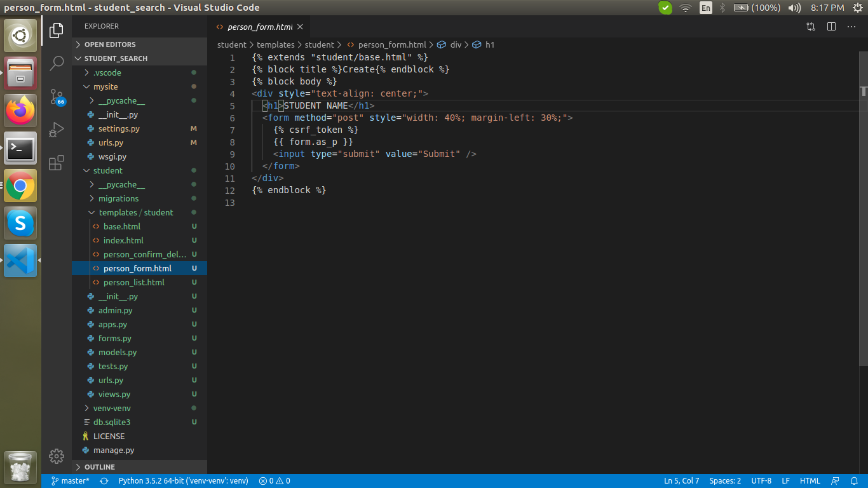The height and width of the screenshot is (488, 868).
Task: Open db.sqlite3 in the explorer
Action: [x=140, y=422]
